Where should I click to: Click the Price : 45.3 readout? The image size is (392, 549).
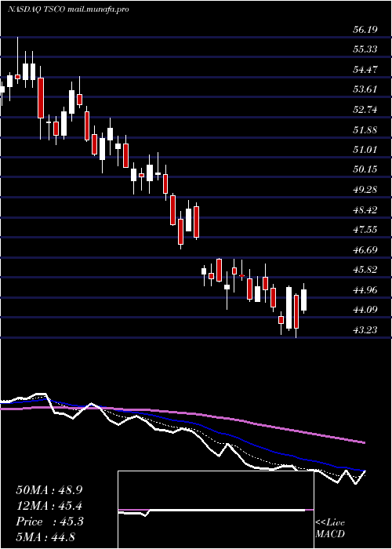coord(49,522)
